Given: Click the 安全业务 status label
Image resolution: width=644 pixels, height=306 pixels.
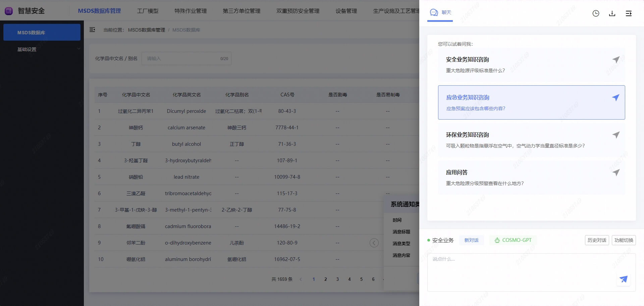Looking at the screenshot, I should coord(443,241).
